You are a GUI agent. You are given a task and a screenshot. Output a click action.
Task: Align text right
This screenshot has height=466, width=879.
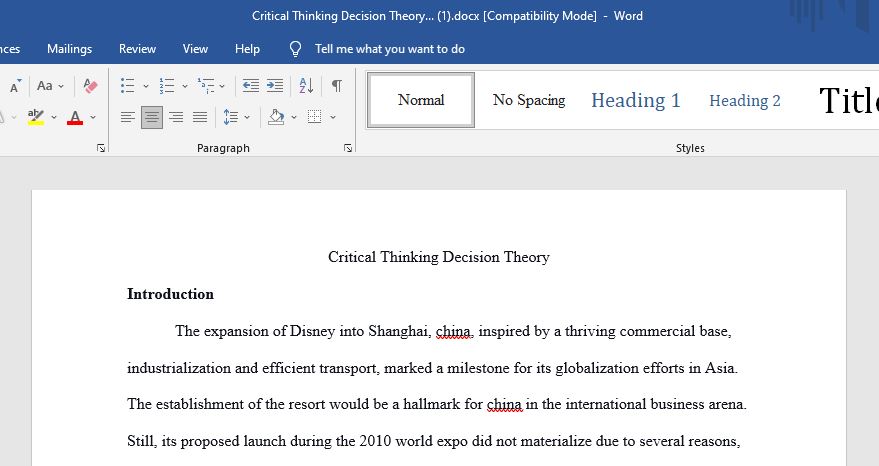176,117
